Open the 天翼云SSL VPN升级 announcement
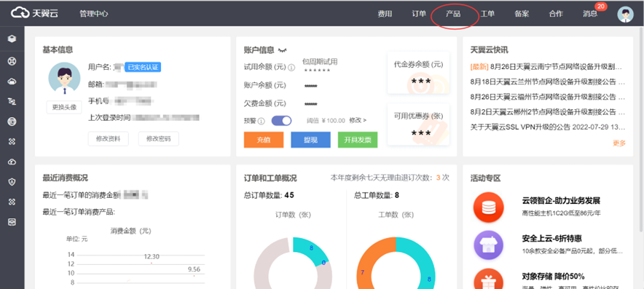Viewport: 644px width, 289px height. click(548, 127)
